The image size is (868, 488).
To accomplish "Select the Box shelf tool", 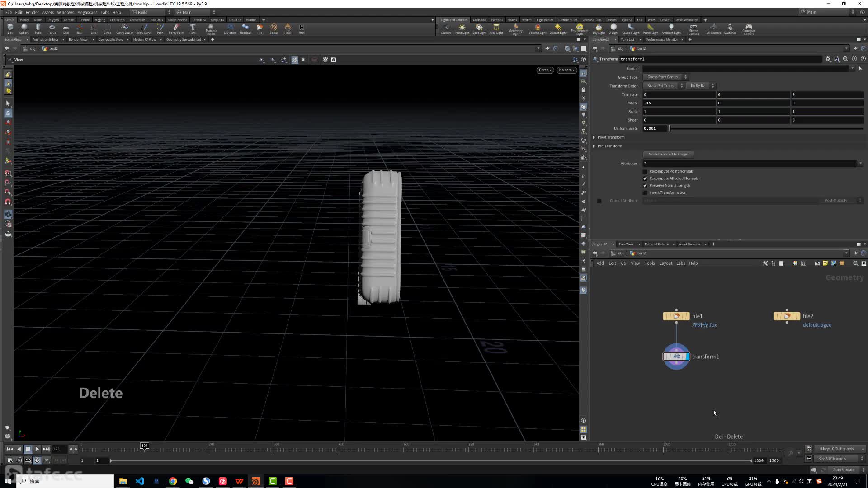I will click(10, 29).
